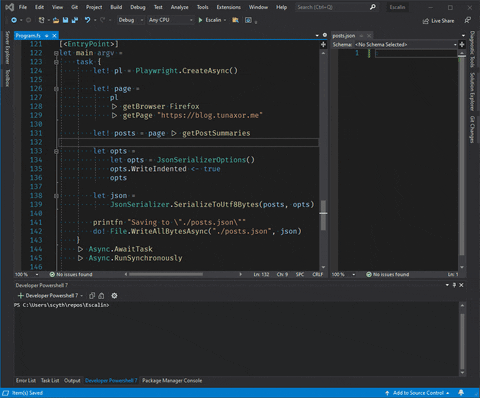Click the New Project toolbar icon

pos(41,20)
